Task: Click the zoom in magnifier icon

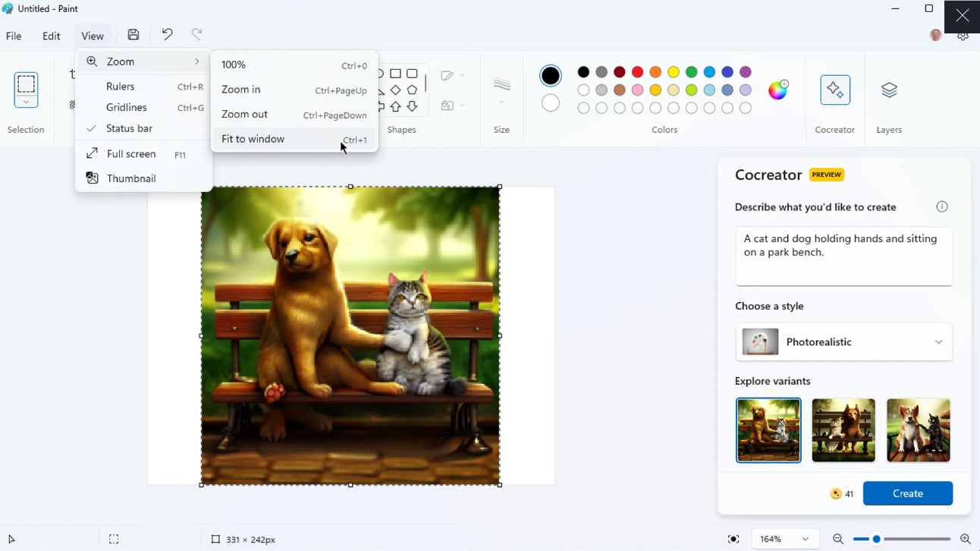Action: pos(966,539)
